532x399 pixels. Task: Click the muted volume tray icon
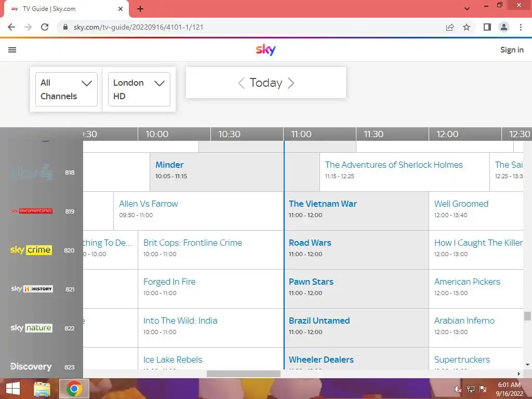pos(458,389)
